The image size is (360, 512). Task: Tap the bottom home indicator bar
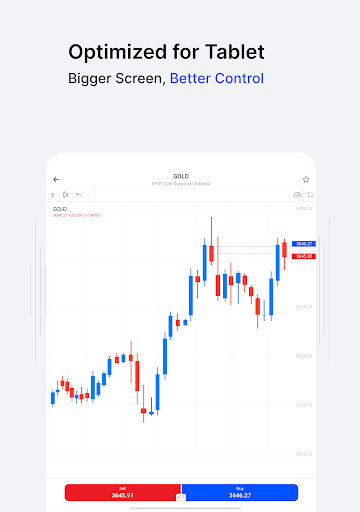coord(186,509)
